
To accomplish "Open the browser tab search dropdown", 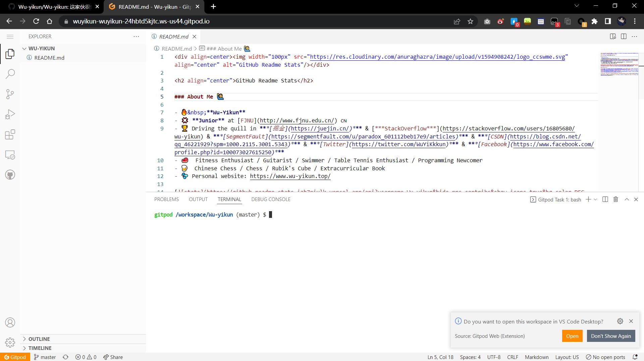I will 577,6.
